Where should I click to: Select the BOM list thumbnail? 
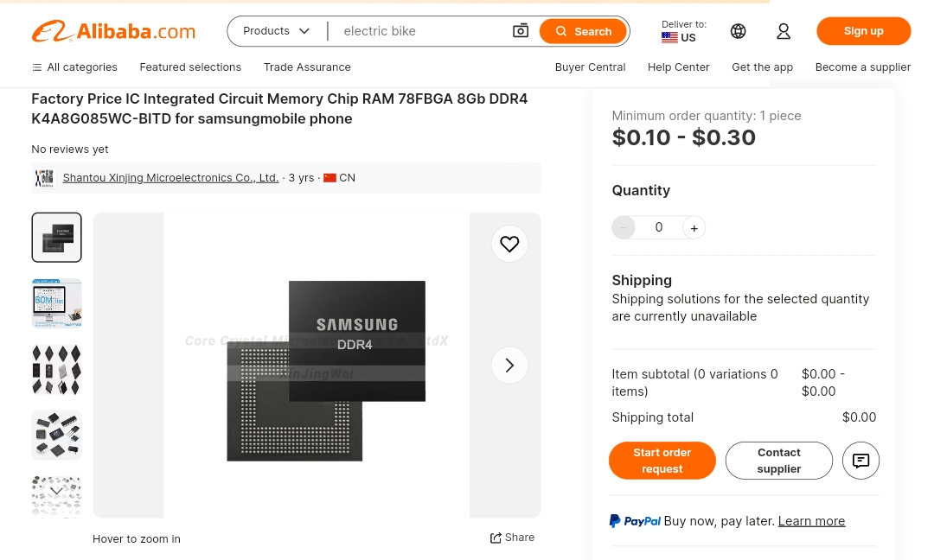(56, 303)
